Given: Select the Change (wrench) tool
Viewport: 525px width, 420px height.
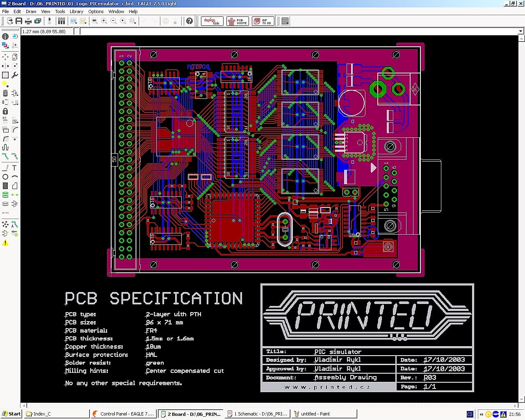Looking at the screenshot, I should pos(15,75).
